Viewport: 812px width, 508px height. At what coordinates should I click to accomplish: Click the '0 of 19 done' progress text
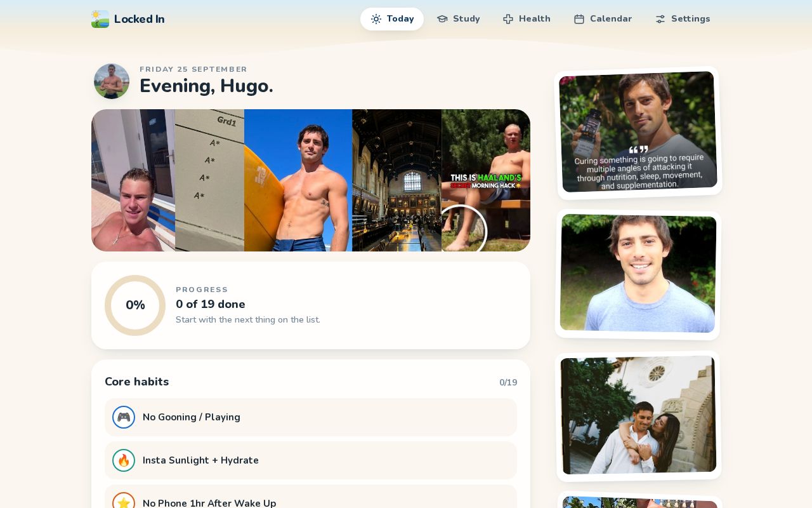coord(211,304)
